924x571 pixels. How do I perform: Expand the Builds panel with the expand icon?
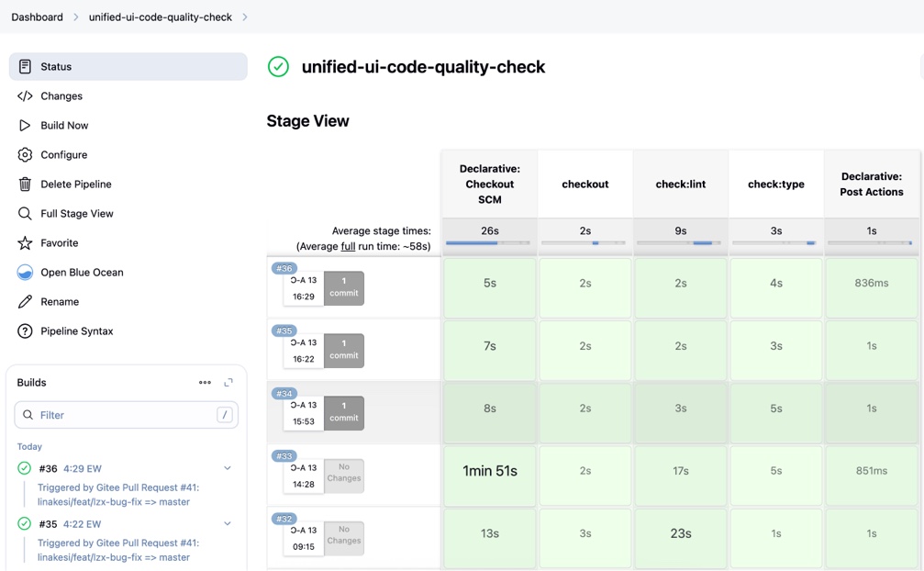(x=228, y=383)
